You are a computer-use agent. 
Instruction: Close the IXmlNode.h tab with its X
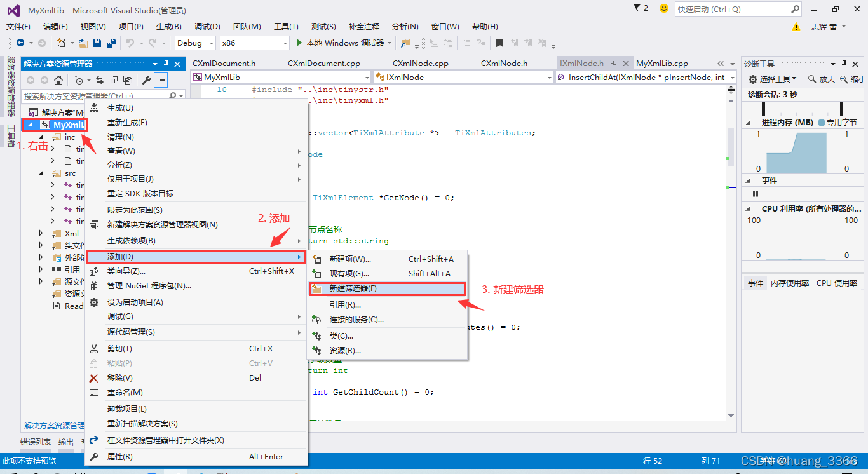tap(626, 64)
